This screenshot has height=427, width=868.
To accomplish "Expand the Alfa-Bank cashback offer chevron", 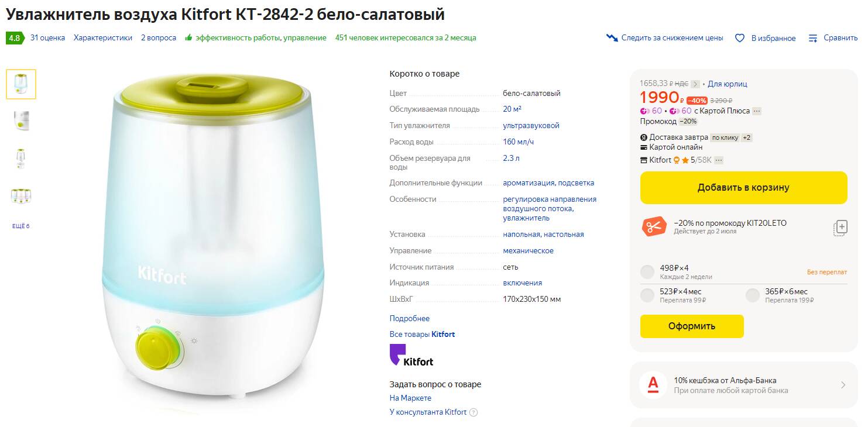I will pyautogui.click(x=843, y=385).
